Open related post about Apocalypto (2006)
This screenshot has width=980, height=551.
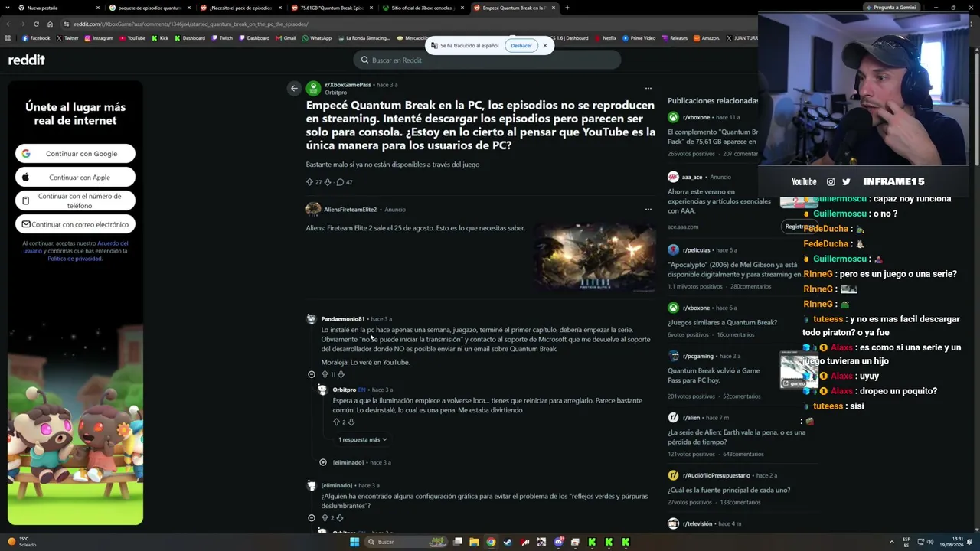point(735,269)
